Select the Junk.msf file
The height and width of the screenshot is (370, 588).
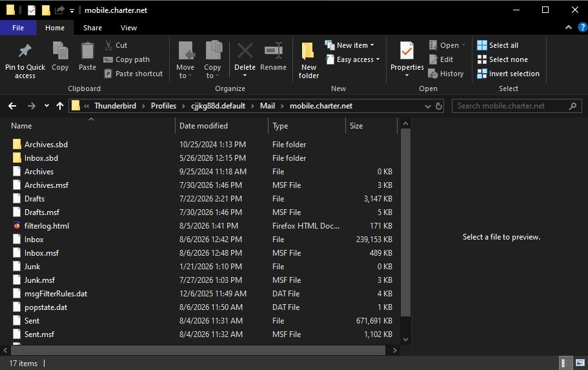39,280
